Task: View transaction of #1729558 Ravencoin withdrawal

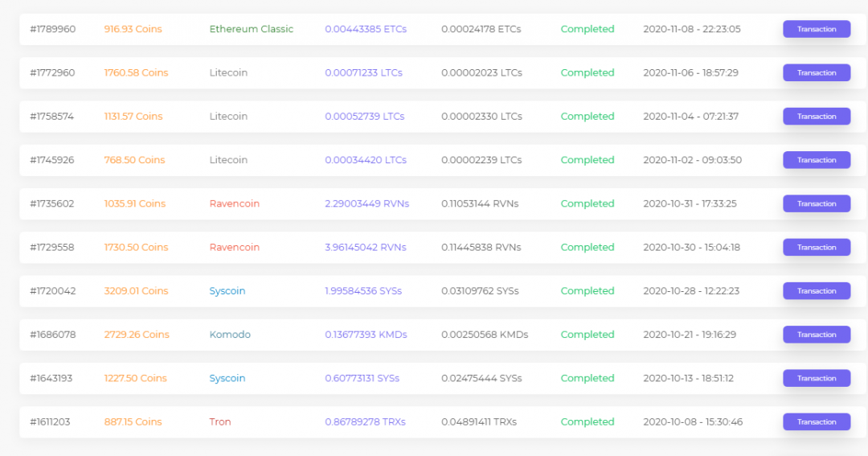Action: click(817, 248)
